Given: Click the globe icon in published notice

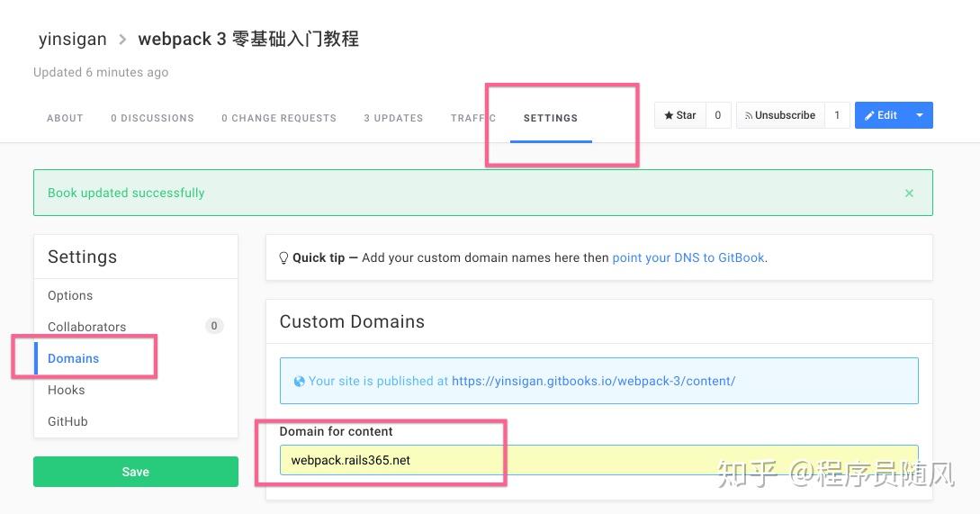Looking at the screenshot, I should pos(300,382).
